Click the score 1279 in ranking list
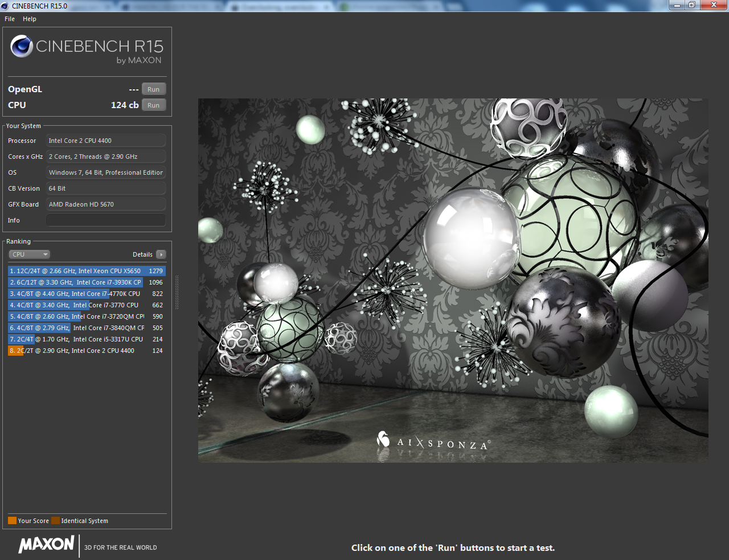729x560 pixels. [x=156, y=271]
